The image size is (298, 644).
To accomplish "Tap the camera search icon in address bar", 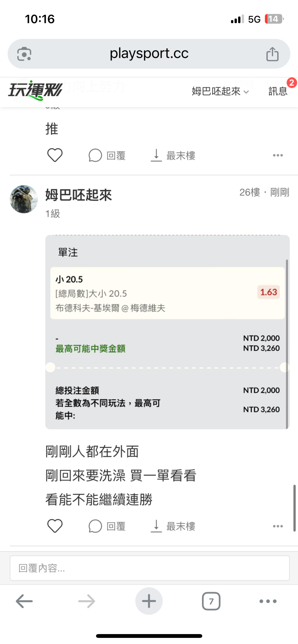I will click(x=24, y=54).
